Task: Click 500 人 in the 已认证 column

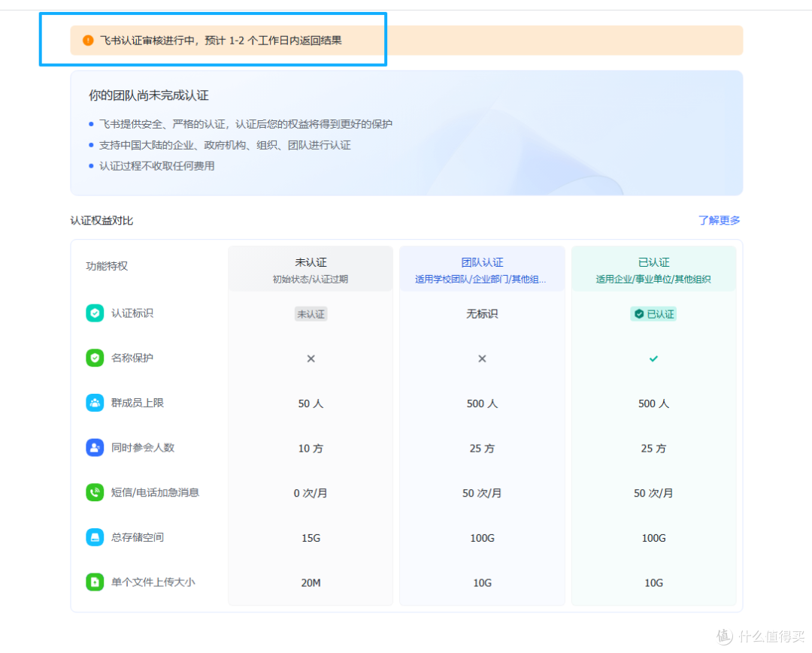Action: (653, 404)
